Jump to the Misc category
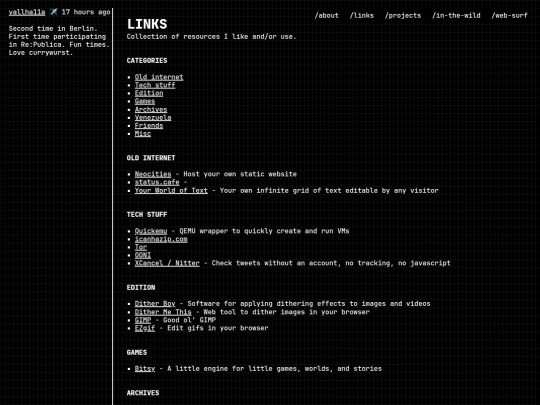 pos(143,134)
